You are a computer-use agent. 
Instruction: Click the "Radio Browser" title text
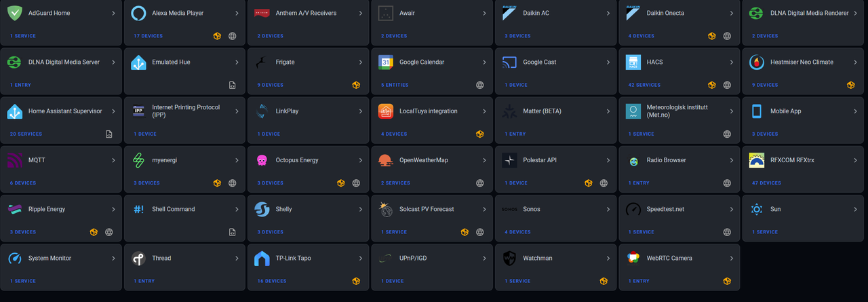(x=667, y=160)
